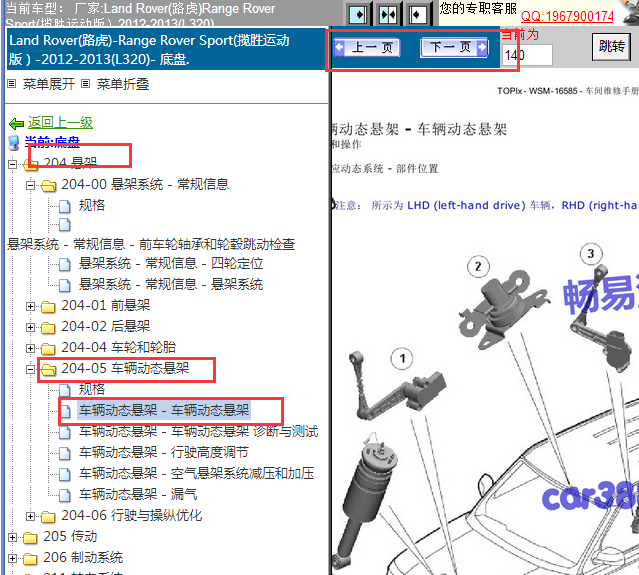Open 车辆动态悬架 - 漏气 document
The width and height of the screenshot is (639, 575).
138,494
